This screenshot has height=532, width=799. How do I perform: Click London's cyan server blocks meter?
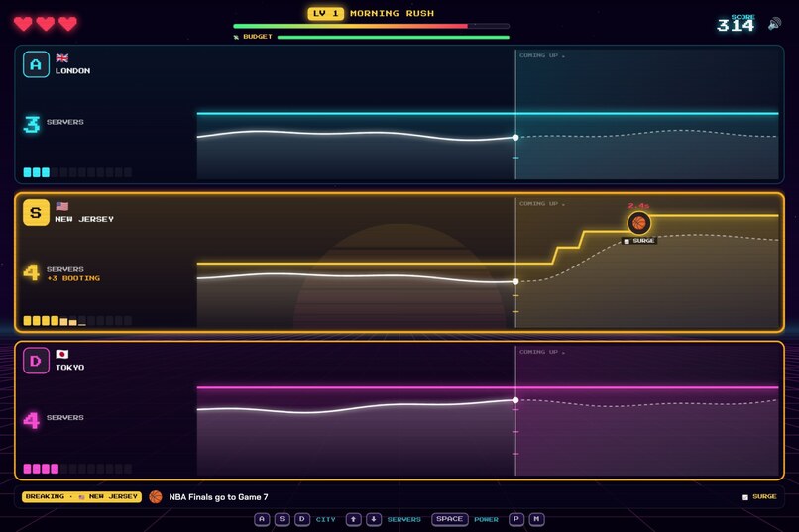point(77,172)
